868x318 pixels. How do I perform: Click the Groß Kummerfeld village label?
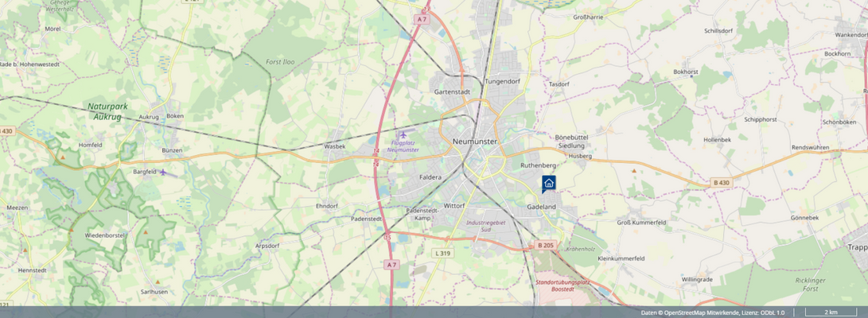pyautogui.click(x=641, y=223)
